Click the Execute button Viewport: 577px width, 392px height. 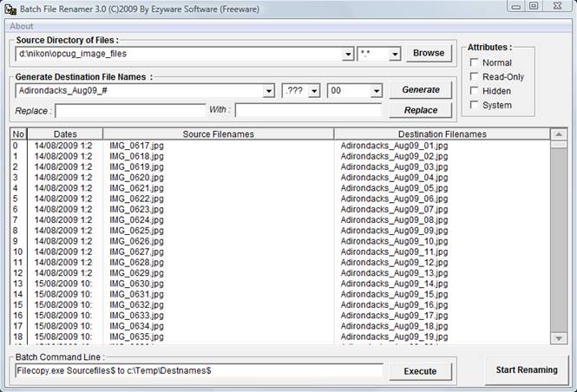[420, 371]
